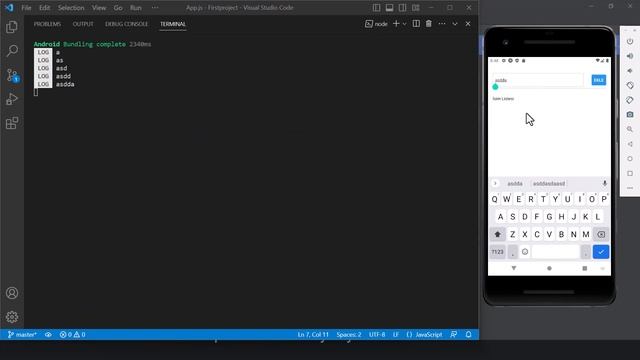Tap the ?123 symbols key
This screenshot has height=360, width=640.
[x=497, y=252]
